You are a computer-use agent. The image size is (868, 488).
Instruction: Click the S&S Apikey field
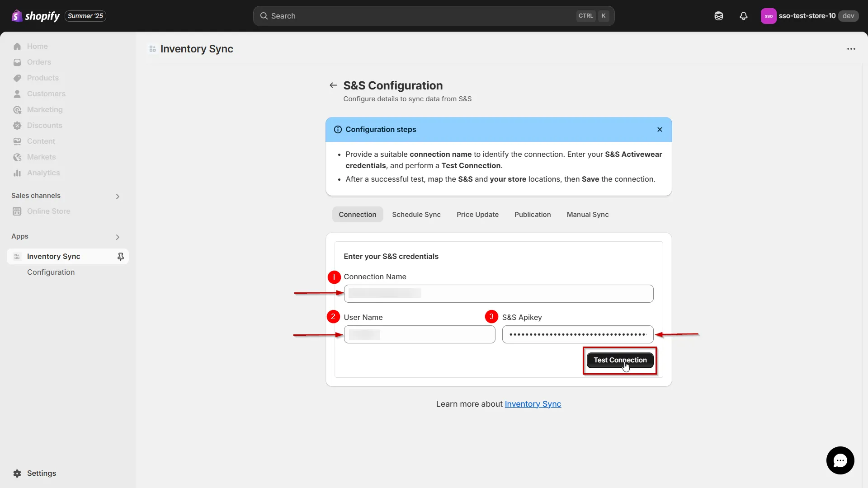coord(578,334)
